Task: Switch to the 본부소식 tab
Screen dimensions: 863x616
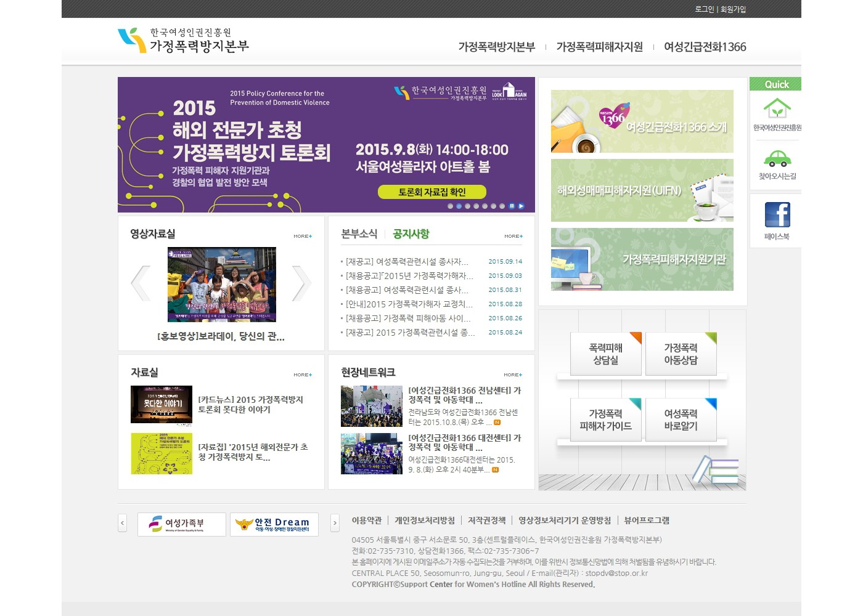Action: 359,234
